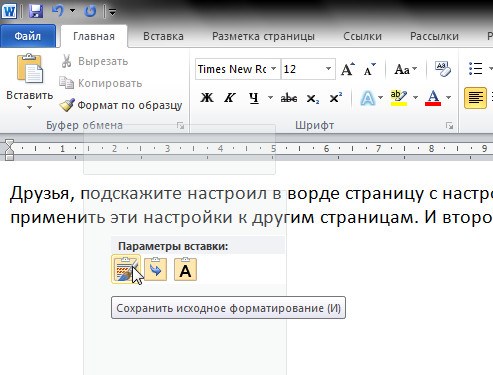Toggle subscript x₂ formatting
The image size is (493, 375).
(x=313, y=98)
